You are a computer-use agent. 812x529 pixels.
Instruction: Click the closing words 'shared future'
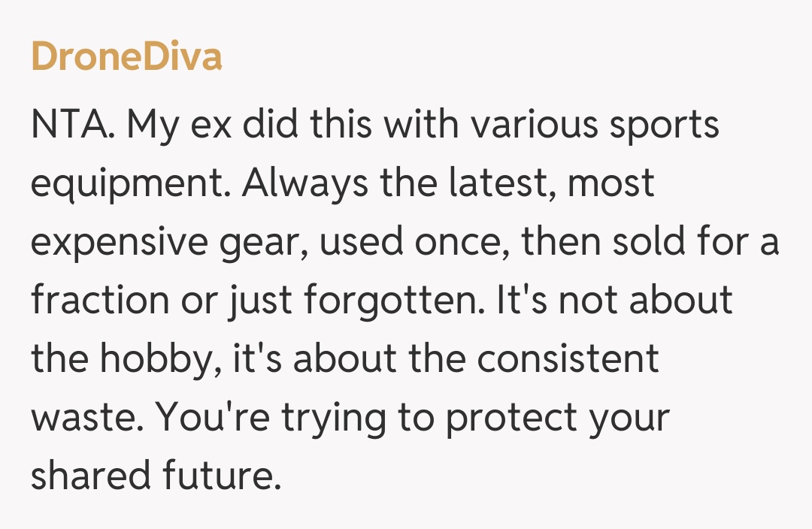[x=150, y=476]
